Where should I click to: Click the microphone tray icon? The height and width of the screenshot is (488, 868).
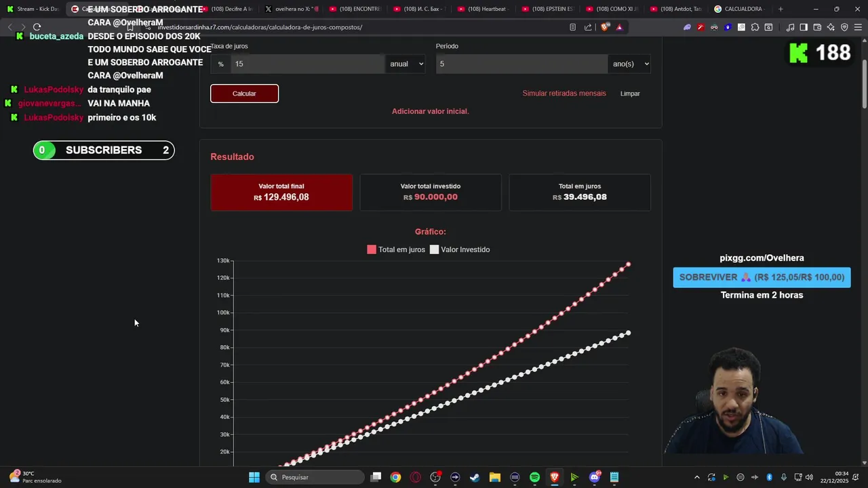(784, 477)
